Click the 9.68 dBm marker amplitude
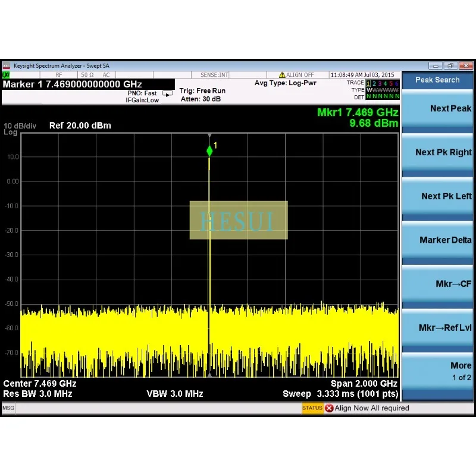This screenshot has height=476, width=476. pos(374,123)
